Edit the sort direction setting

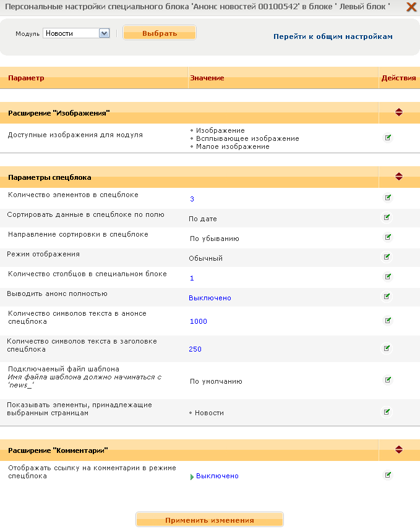click(388, 237)
